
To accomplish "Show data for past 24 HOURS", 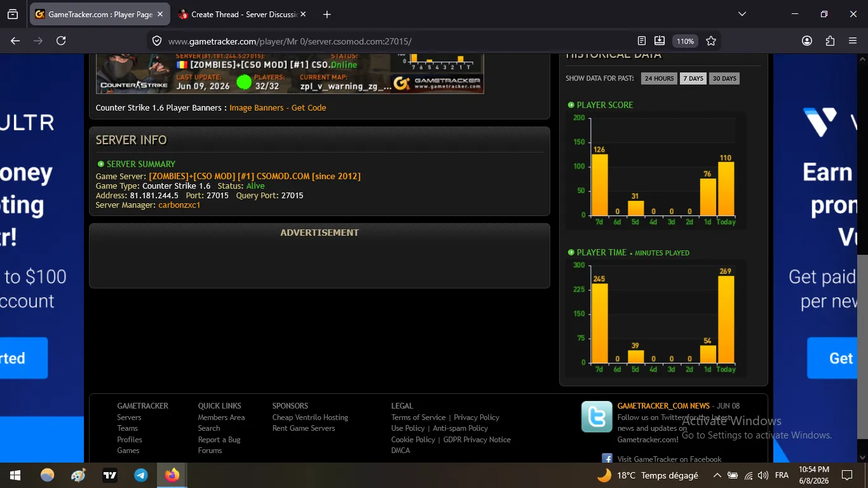I will pos(659,79).
